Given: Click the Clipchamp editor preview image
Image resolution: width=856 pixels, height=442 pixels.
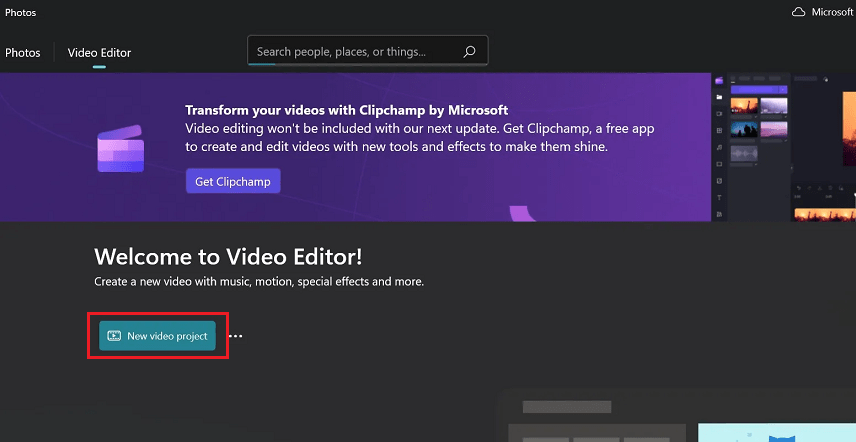Looking at the screenshot, I should 783,147.
